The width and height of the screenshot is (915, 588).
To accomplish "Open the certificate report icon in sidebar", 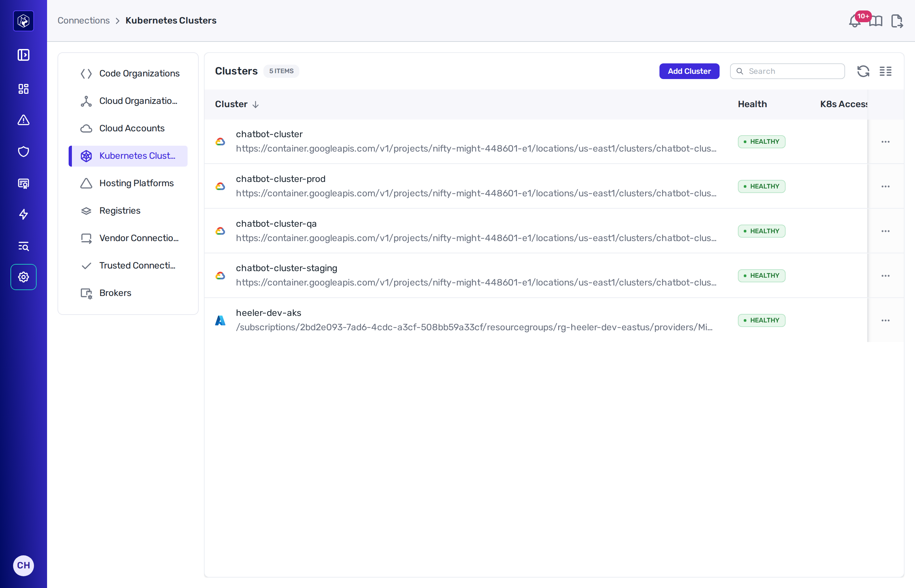I will pyautogui.click(x=23, y=184).
